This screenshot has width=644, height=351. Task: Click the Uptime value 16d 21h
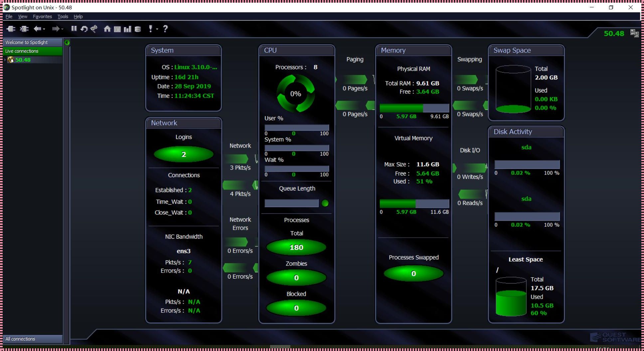click(x=186, y=77)
